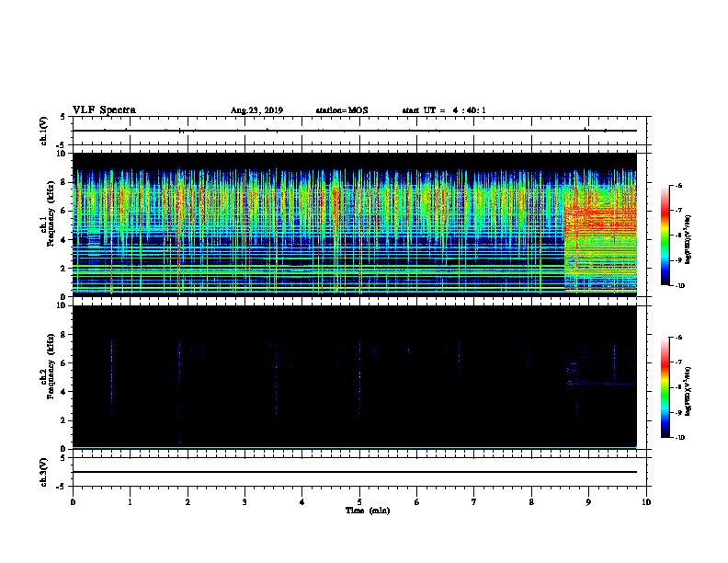
Task: Click the ch.1 spectrogram color bar
Action: click(x=665, y=236)
